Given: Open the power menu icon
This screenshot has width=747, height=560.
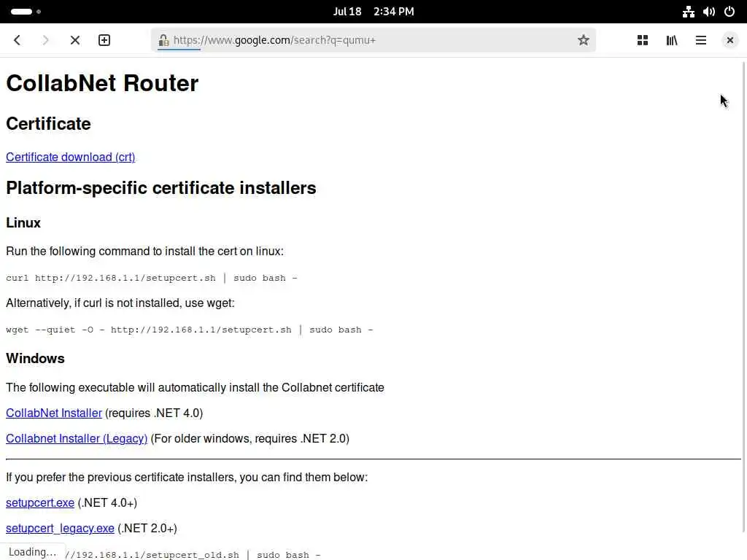Looking at the screenshot, I should tap(729, 12).
